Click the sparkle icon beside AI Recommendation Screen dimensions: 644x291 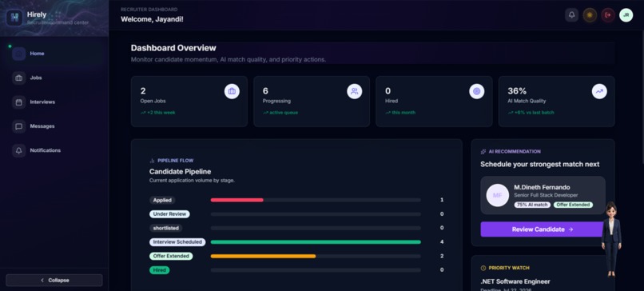tap(483, 152)
